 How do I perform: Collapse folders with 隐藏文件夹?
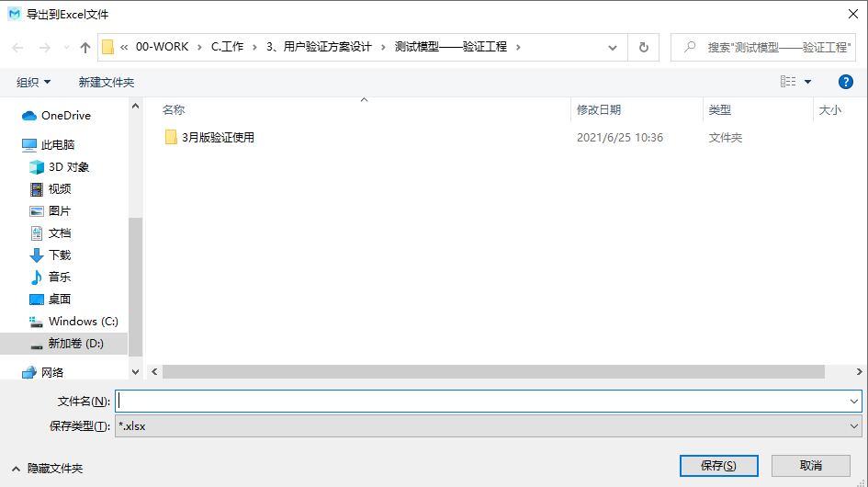click(x=47, y=469)
